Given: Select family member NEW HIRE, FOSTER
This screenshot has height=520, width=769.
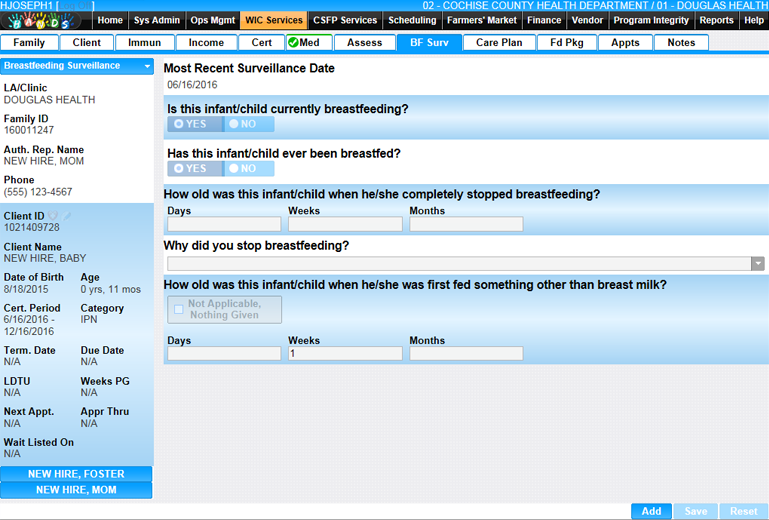Looking at the screenshot, I should coord(76,474).
